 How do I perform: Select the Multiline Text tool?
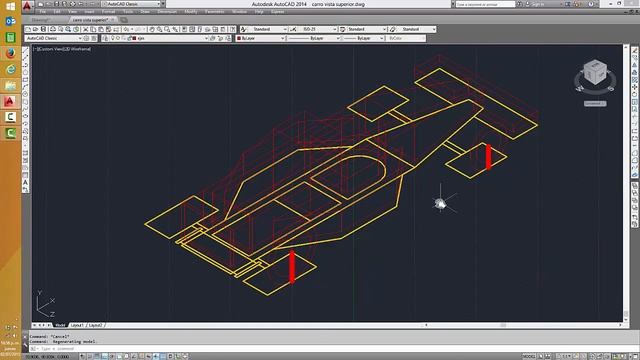coord(25,182)
